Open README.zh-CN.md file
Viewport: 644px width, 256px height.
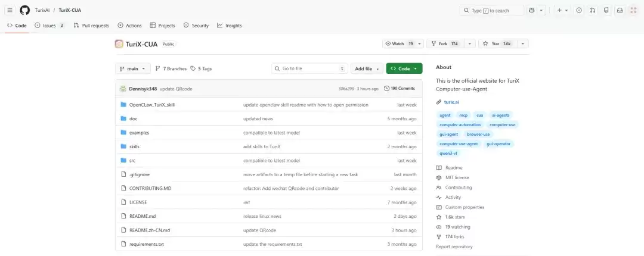150,230
